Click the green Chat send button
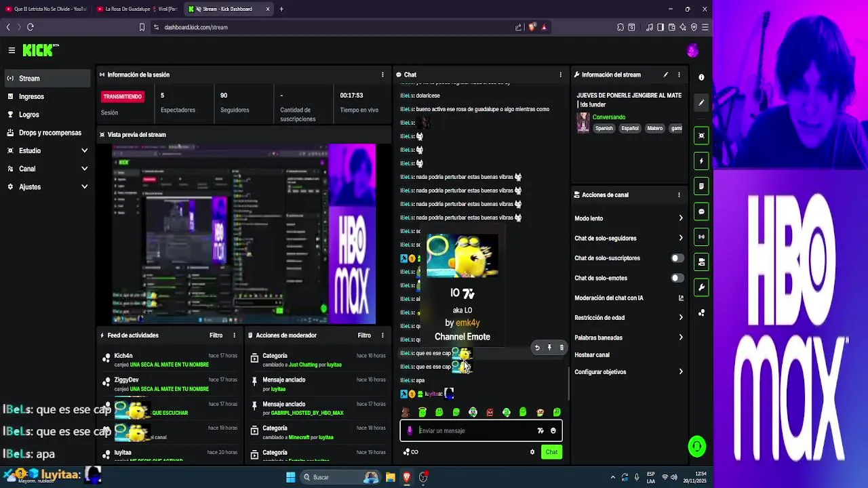The height and width of the screenshot is (488, 868). [x=551, y=452]
